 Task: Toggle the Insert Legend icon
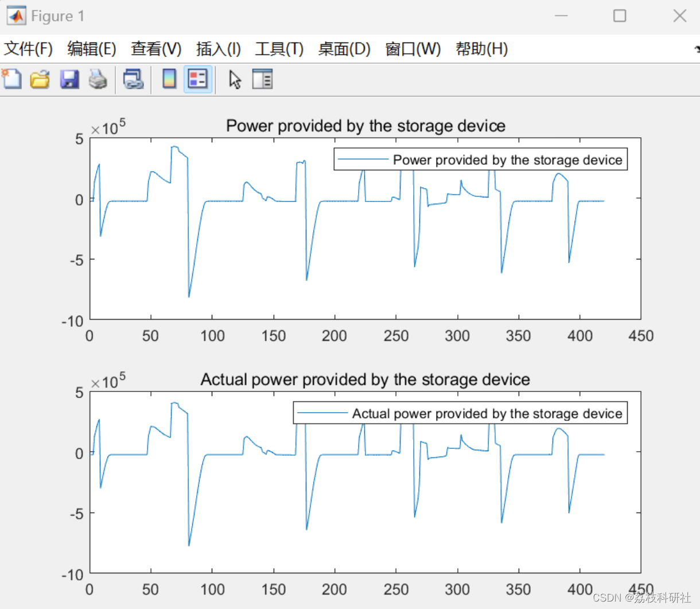198,79
